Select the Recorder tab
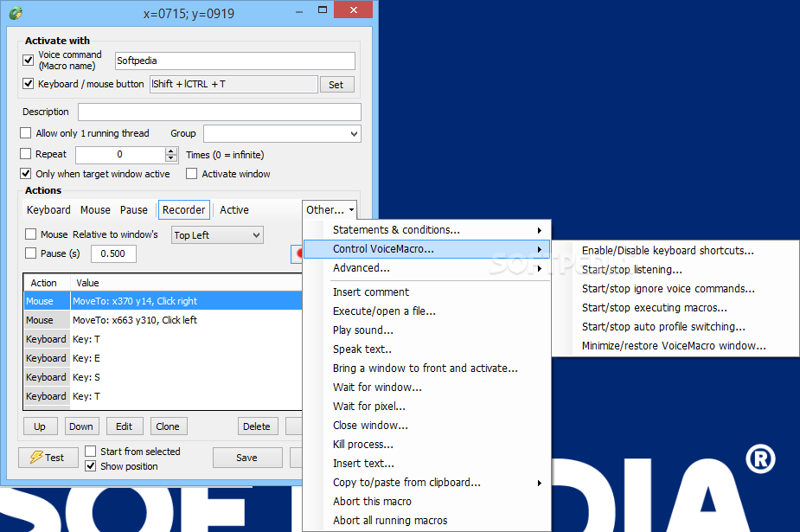The width and height of the screenshot is (800, 532). (x=183, y=209)
